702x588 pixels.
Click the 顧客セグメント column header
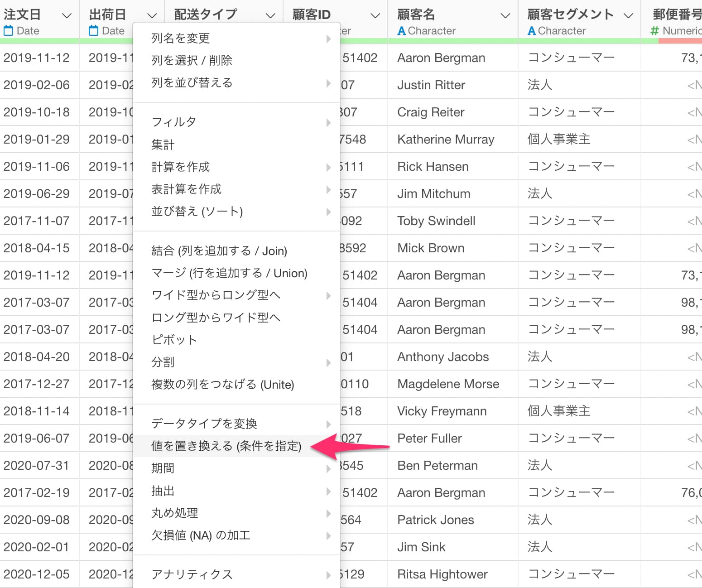pos(571,15)
